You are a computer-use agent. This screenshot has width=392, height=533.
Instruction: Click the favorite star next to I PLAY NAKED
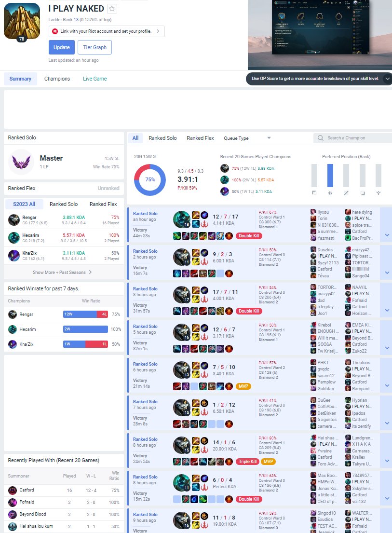coord(112,9)
